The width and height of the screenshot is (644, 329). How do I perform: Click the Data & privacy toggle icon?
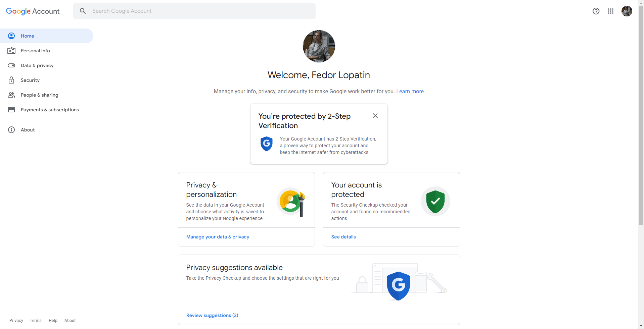click(x=11, y=65)
